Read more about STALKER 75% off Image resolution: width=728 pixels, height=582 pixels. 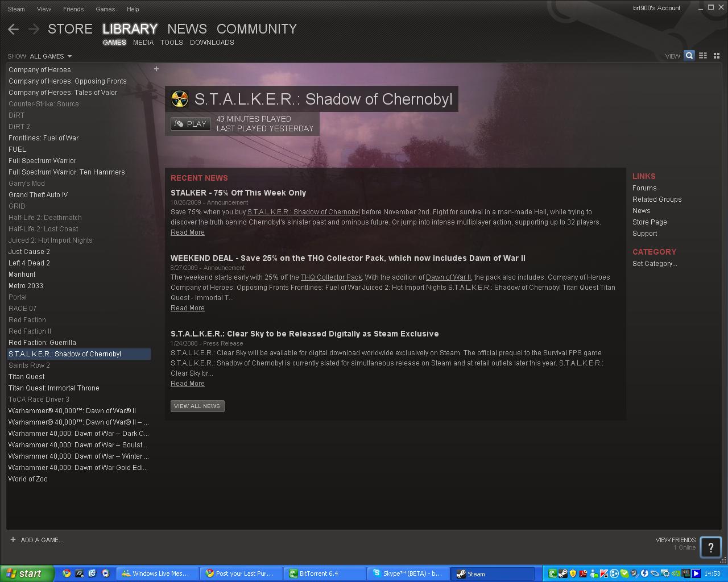point(188,232)
